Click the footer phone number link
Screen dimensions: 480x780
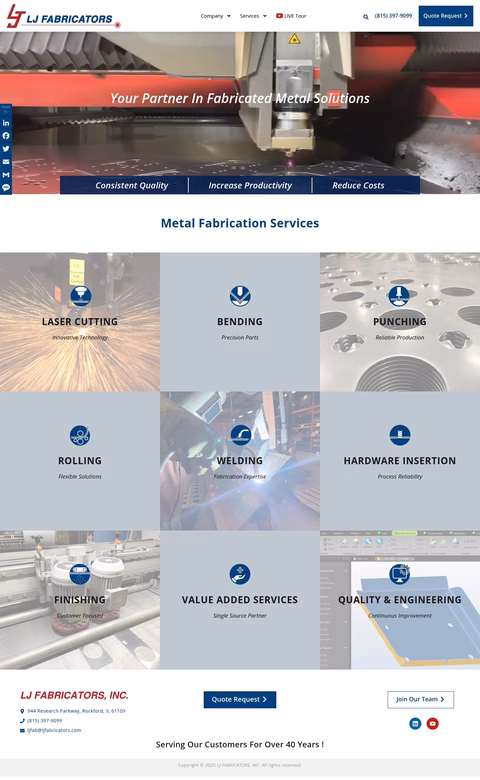point(44,720)
